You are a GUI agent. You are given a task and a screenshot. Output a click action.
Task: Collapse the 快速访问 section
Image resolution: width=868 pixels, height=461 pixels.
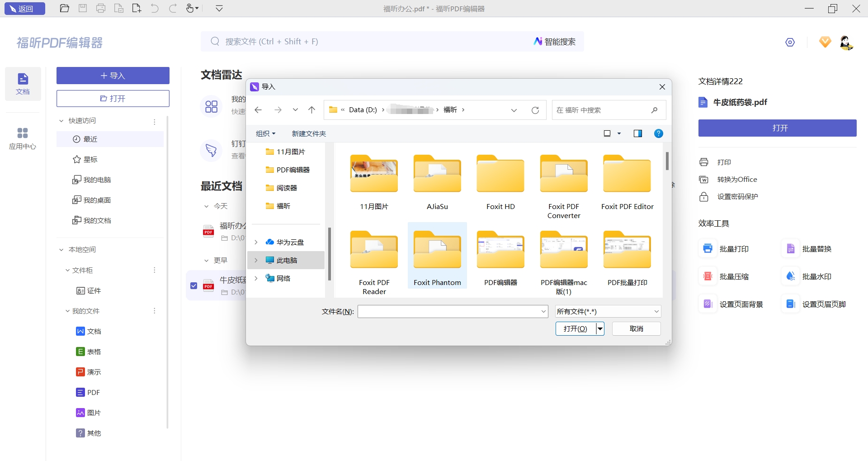pos(61,121)
